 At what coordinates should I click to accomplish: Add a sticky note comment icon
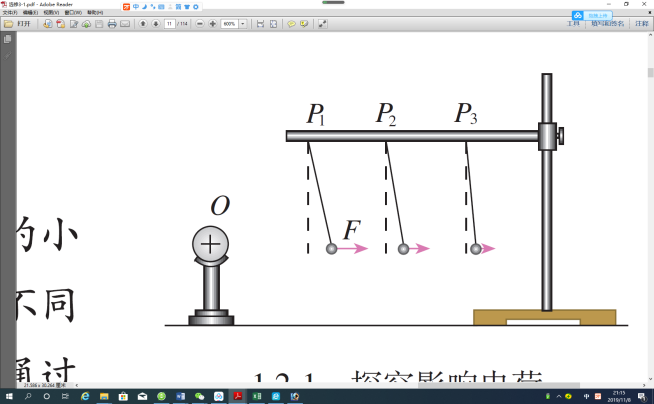(x=291, y=24)
